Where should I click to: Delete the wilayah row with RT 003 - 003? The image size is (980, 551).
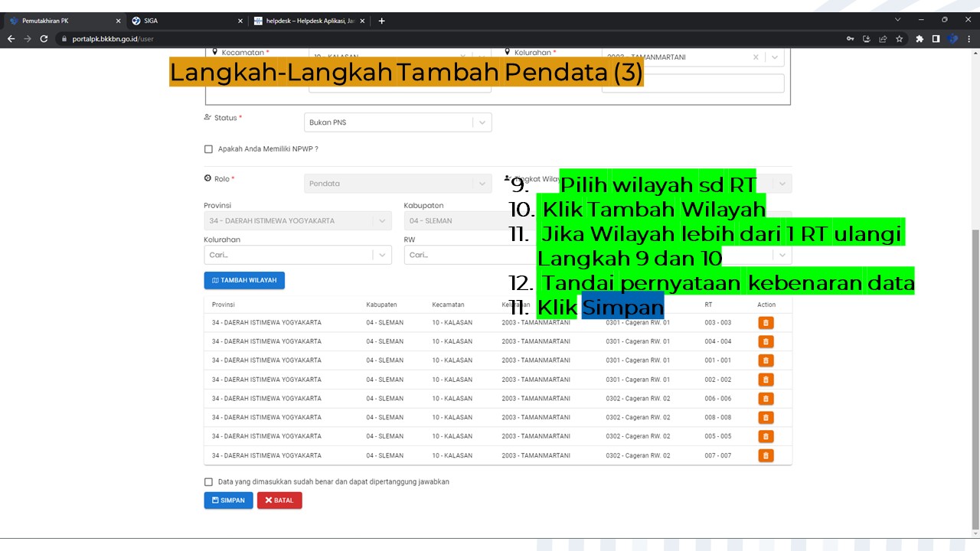[765, 322]
